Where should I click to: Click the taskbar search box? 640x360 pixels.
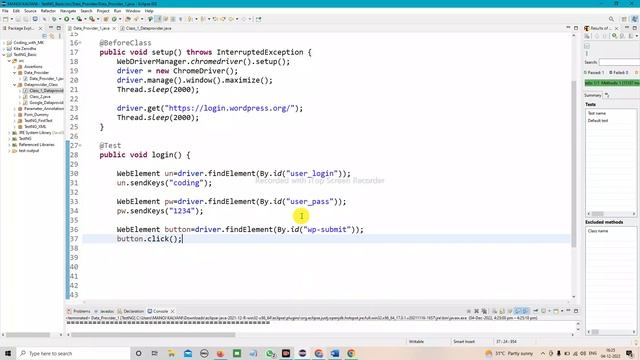(73, 353)
